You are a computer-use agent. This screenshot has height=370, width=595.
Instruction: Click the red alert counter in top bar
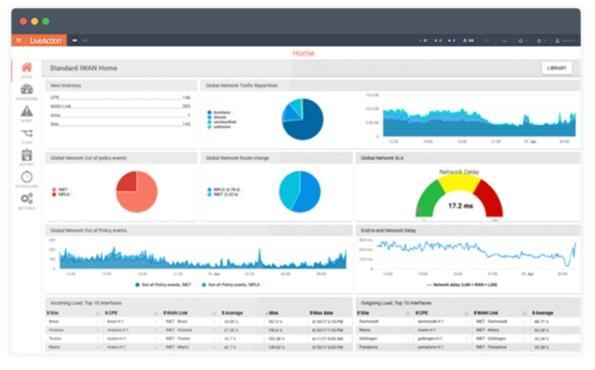click(x=423, y=40)
